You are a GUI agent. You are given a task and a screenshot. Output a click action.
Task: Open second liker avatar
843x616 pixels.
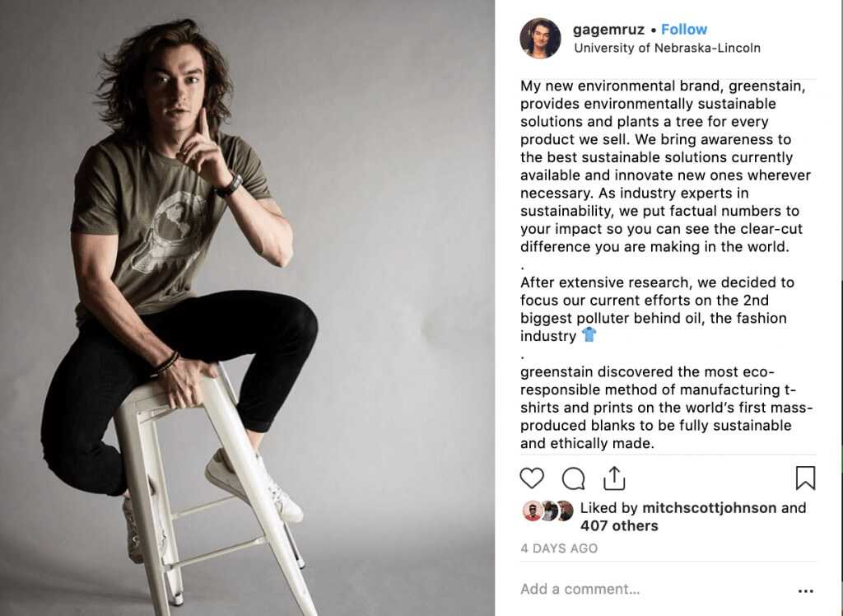point(549,511)
